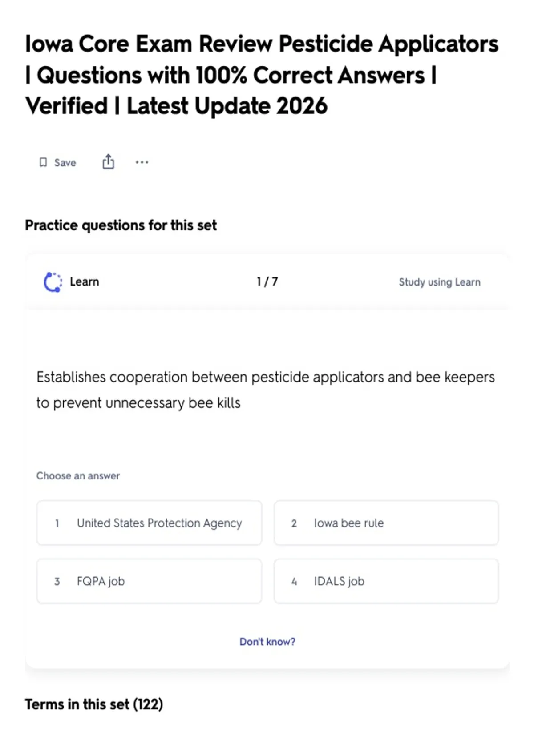Click the 1 / 7 question counter

tap(267, 281)
